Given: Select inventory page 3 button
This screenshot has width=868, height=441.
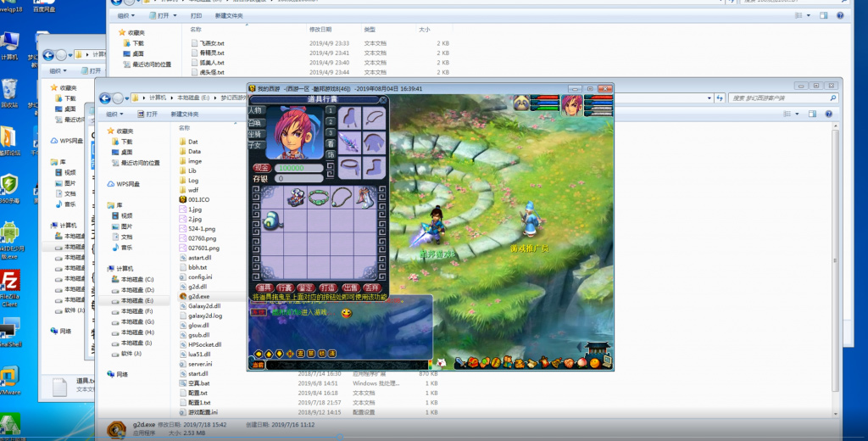Looking at the screenshot, I should click(x=331, y=132).
